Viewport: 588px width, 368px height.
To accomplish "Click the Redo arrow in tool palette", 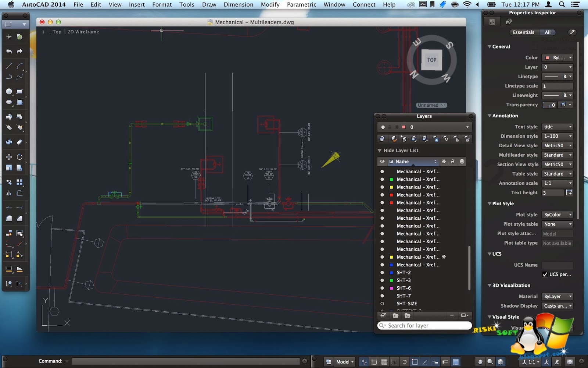I will click(20, 51).
